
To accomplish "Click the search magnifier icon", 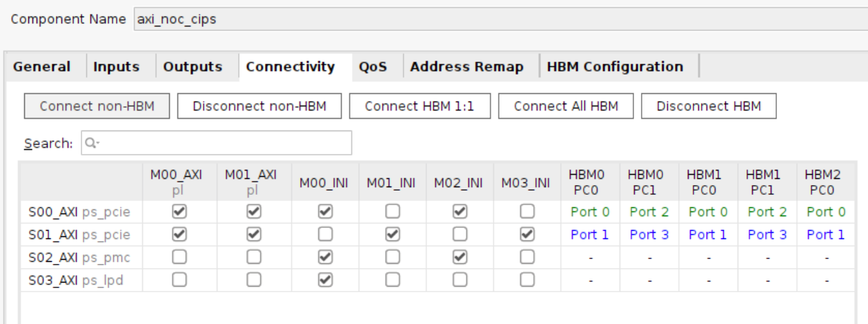I will point(90,143).
